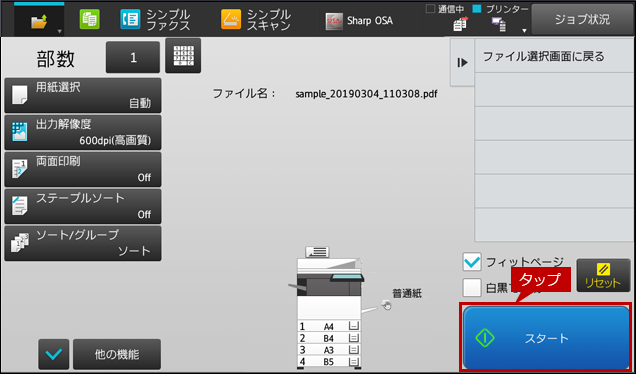Toggle the blue checkmark button beside 他の機能
The width and height of the screenshot is (636, 374).
coord(54,354)
